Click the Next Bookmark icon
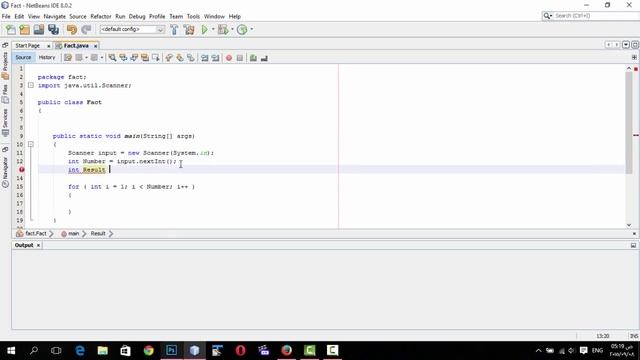640x360 pixels. coord(180,58)
